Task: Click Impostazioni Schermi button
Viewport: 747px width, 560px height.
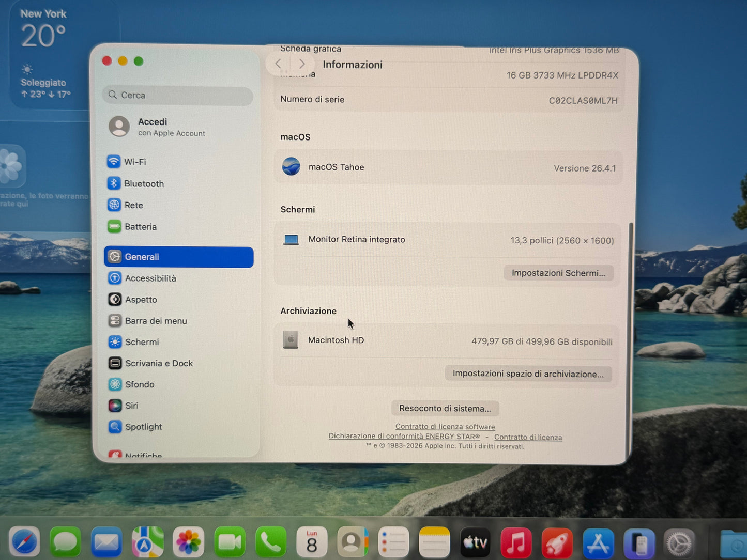Action: [x=558, y=273]
